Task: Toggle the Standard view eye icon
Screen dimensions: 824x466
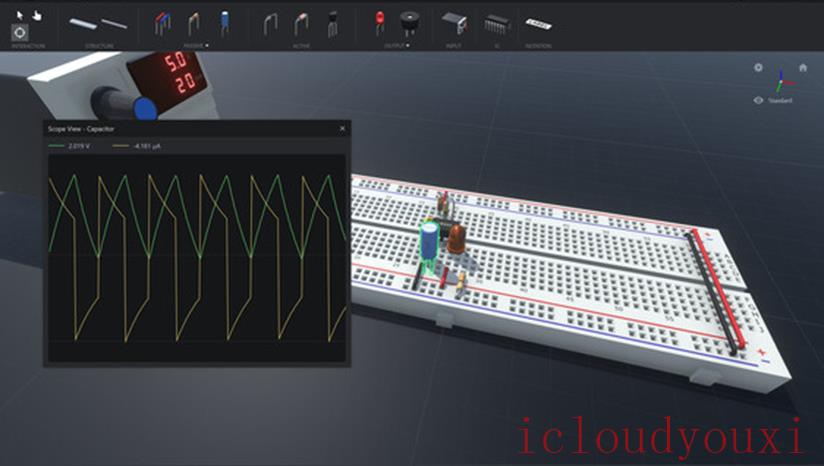Action: click(x=758, y=100)
